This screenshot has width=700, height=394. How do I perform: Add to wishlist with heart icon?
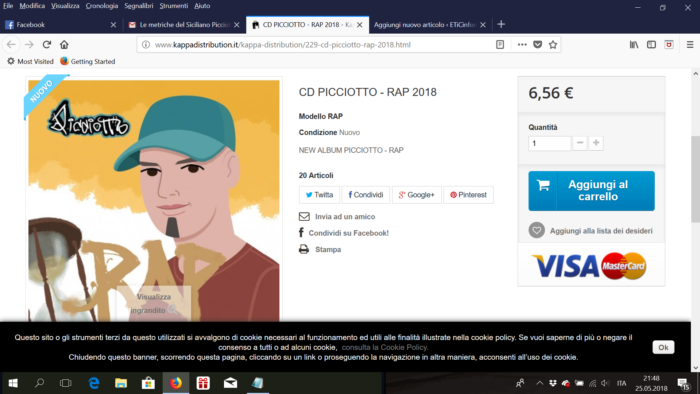(537, 230)
